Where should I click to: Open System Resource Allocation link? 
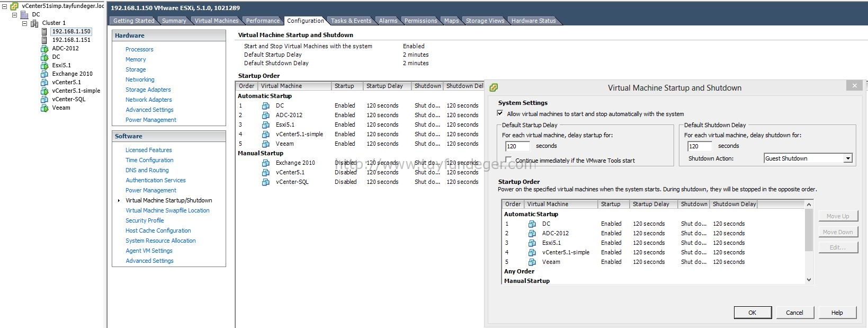click(160, 241)
